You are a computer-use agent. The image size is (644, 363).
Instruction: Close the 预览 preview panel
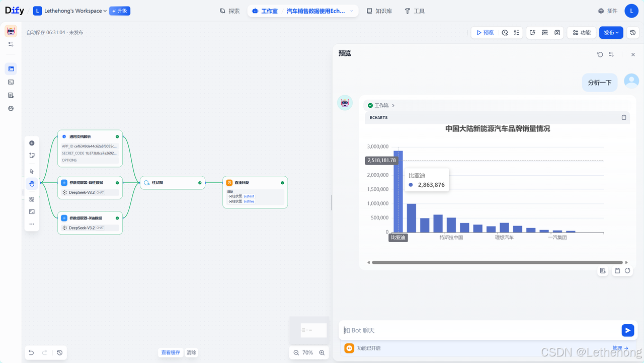pos(633,54)
